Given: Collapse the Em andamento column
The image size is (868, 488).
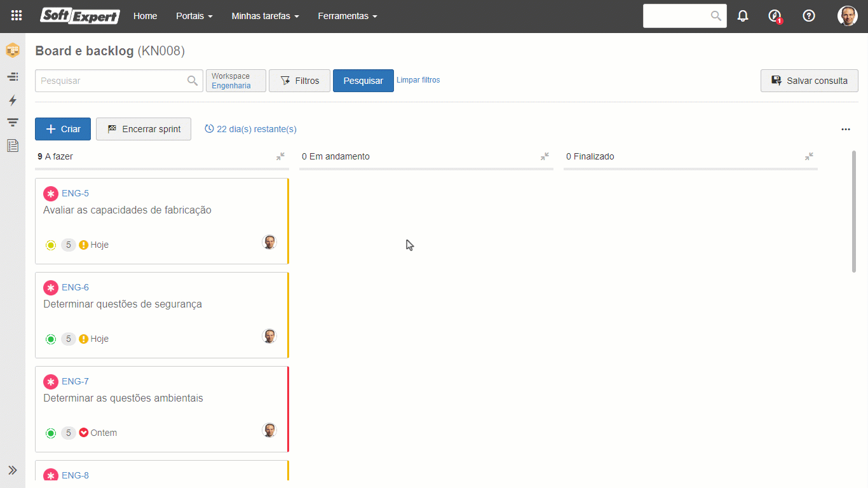Looking at the screenshot, I should pos(545,156).
